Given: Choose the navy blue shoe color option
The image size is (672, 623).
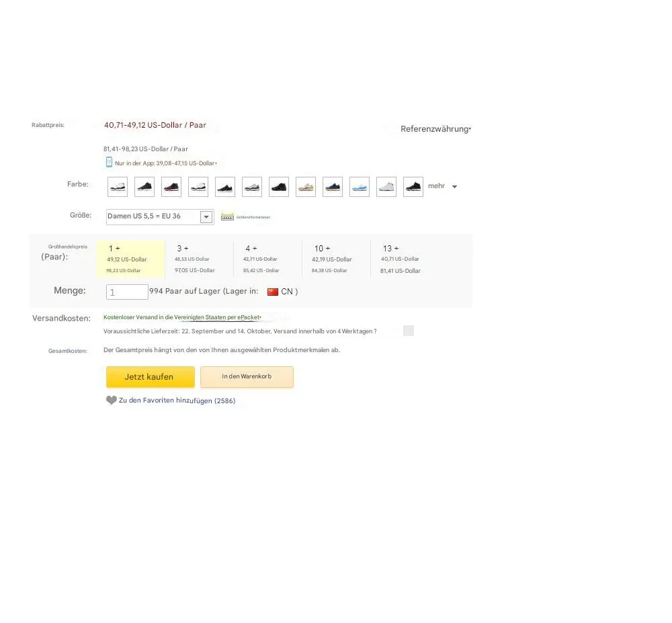Looking at the screenshot, I should click(x=333, y=187).
